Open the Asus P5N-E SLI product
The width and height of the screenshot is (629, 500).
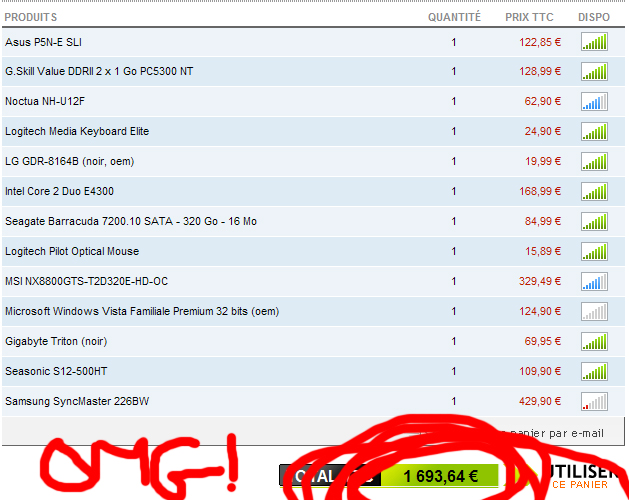tap(43, 42)
